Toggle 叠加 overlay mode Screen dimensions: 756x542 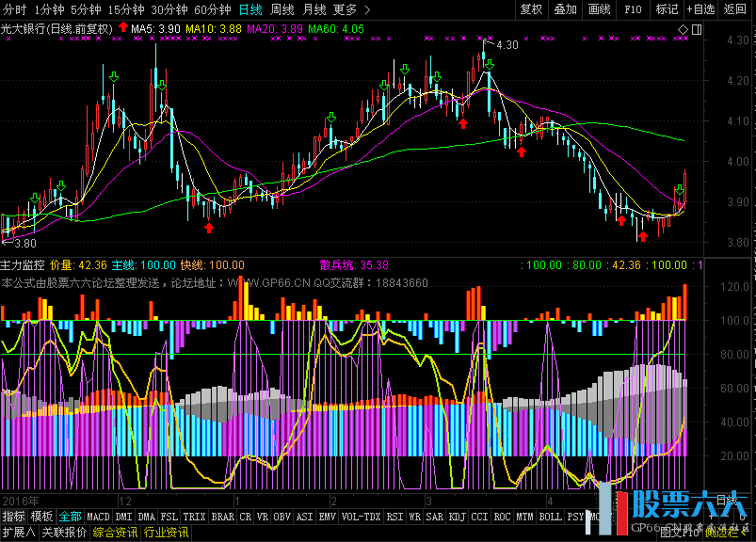pos(565,9)
